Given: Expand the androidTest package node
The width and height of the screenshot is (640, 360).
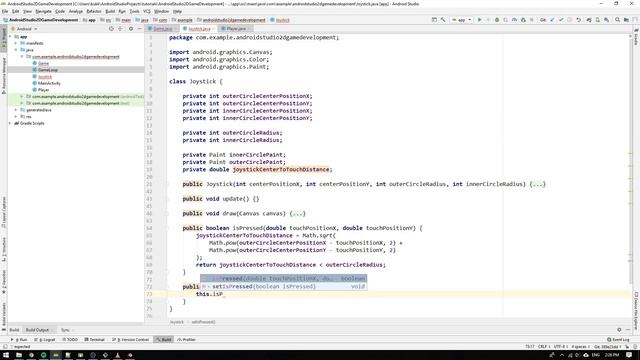Looking at the screenshot, I should click(22, 97).
